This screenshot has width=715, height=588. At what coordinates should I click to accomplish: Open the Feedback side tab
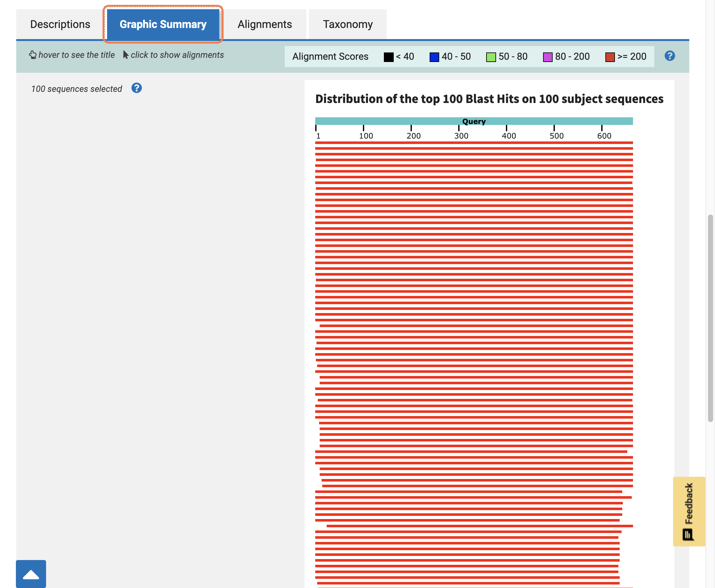pos(689,511)
